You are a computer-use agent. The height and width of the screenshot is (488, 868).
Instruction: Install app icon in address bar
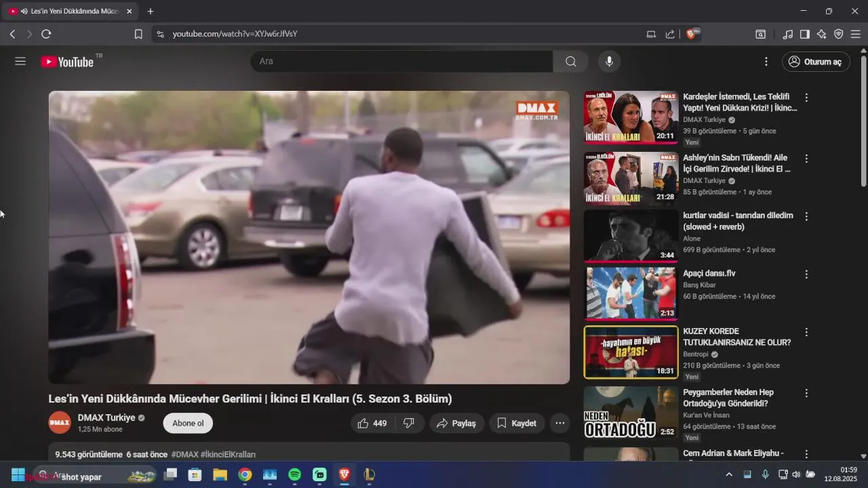pyautogui.click(x=651, y=34)
